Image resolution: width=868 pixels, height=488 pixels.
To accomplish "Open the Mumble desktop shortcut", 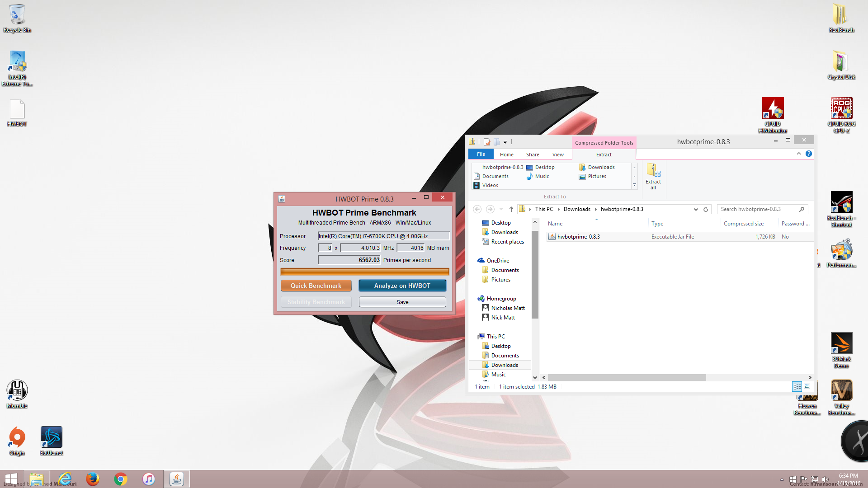I will point(17,394).
